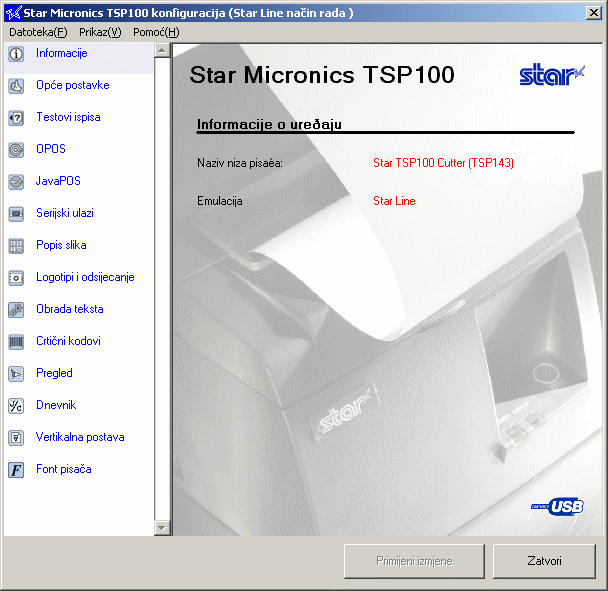Open Popis slika link
608x591 pixels.
coord(61,245)
